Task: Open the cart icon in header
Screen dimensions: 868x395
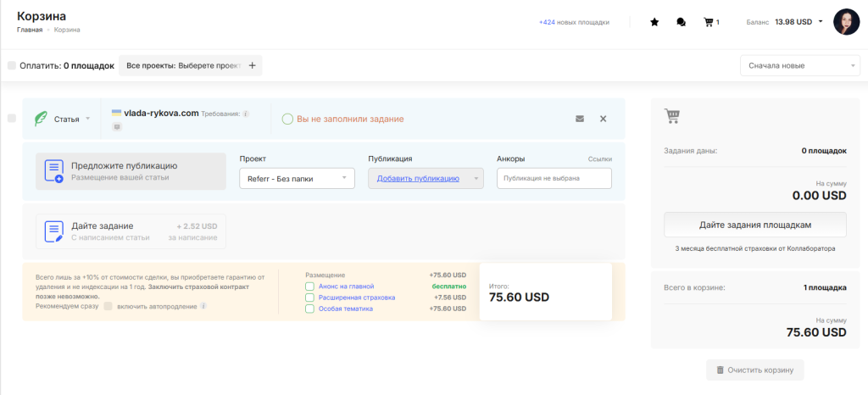Action: pos(709,23)
